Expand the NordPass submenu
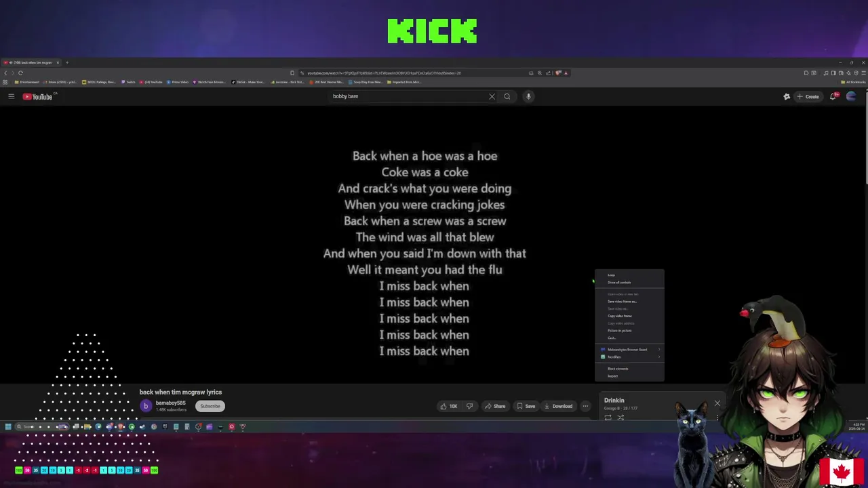868x488 pixels. [629, 357]
